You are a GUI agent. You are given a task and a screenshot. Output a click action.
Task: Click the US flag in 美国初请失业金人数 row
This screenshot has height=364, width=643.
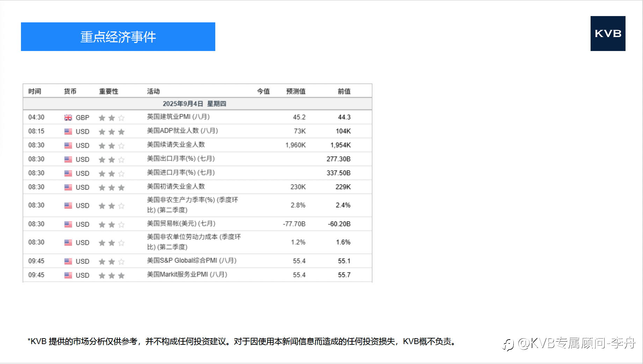[68, 188]
